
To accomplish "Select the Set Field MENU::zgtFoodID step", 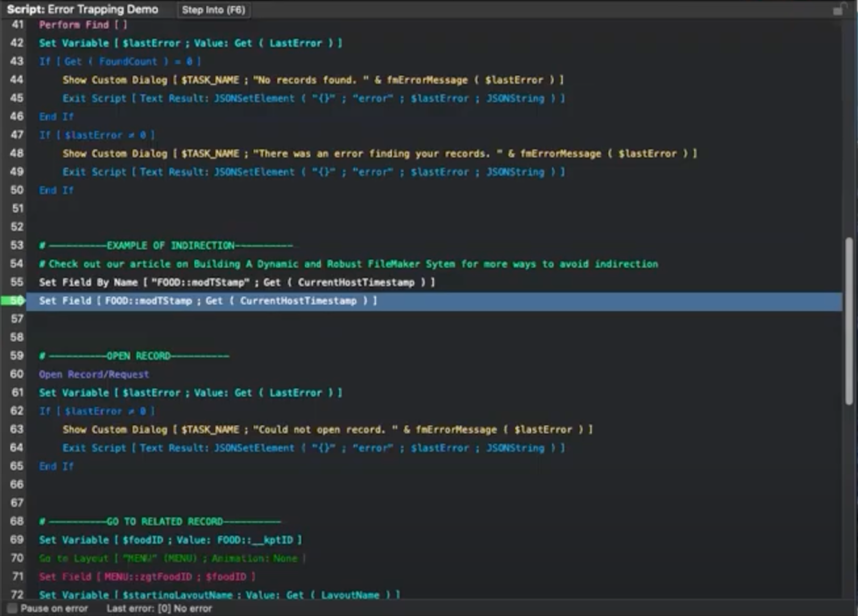I will coord(434,577).
